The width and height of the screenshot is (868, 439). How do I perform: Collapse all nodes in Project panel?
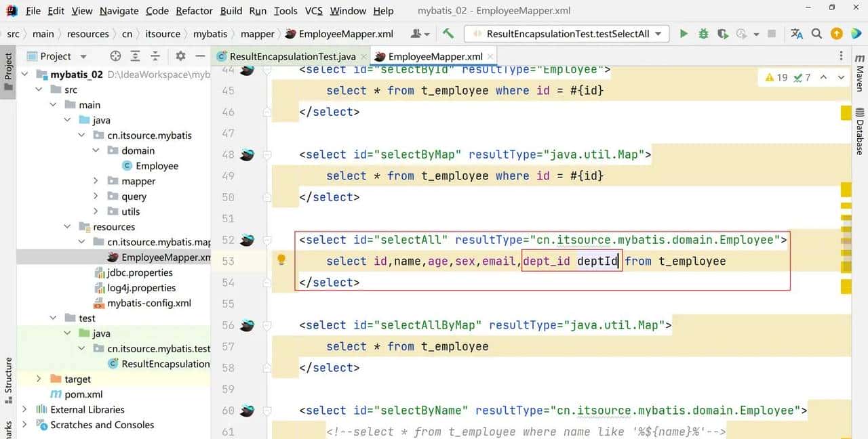pos(155,56)
